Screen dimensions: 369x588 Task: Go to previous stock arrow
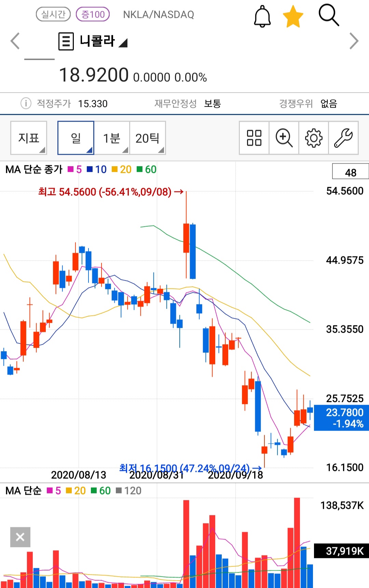coord(15,41)
